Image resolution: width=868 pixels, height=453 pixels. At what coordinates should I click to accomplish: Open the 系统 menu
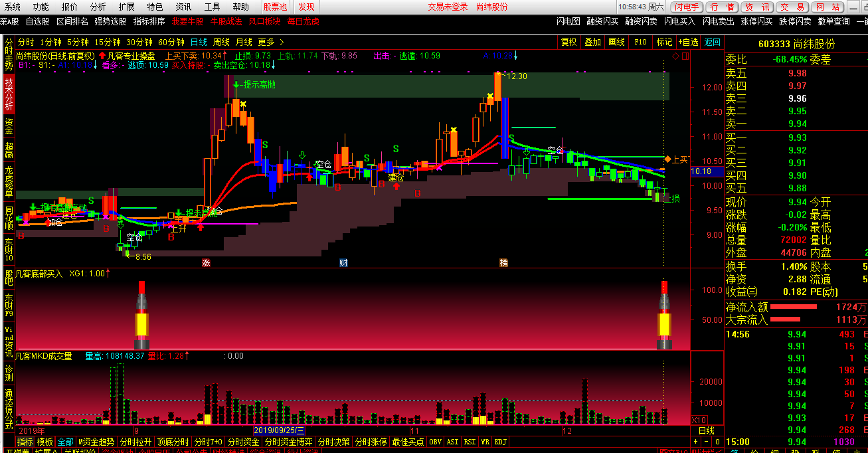pyautogui.click(x=13, y=7)
